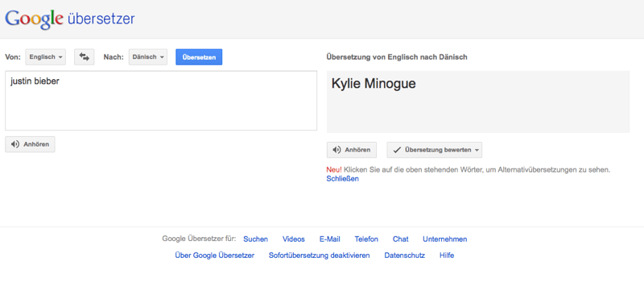Screen dimensions: 644x291
Task: Open the Chat link
Action: pos(400,239)
